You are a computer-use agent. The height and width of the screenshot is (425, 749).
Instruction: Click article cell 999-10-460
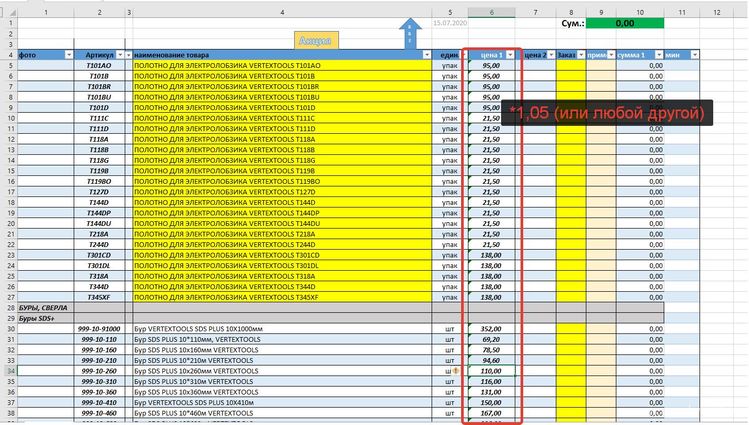99,413
